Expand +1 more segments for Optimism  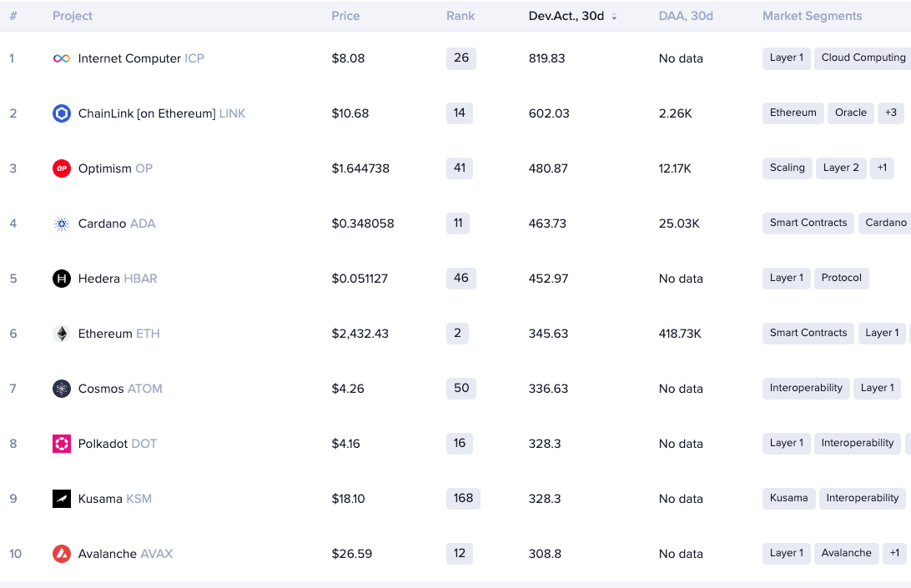(x=882, y=168)
